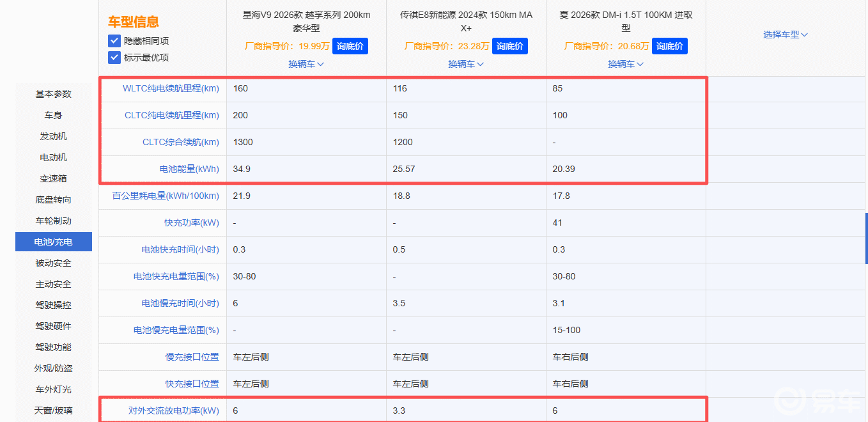Open 换辆车 dropdown under 传祺E8
Screen dimensions: 868x422
point(466,64)
